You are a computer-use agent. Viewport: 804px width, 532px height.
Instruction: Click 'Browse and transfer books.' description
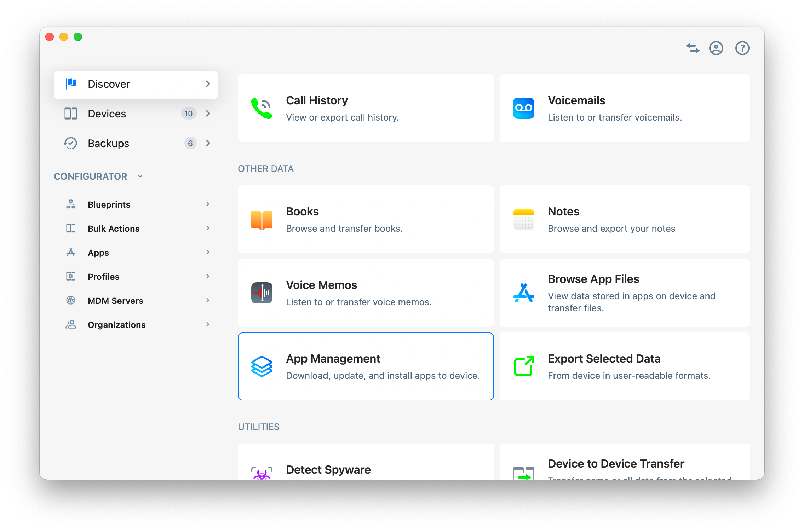[x=344, y=229]
